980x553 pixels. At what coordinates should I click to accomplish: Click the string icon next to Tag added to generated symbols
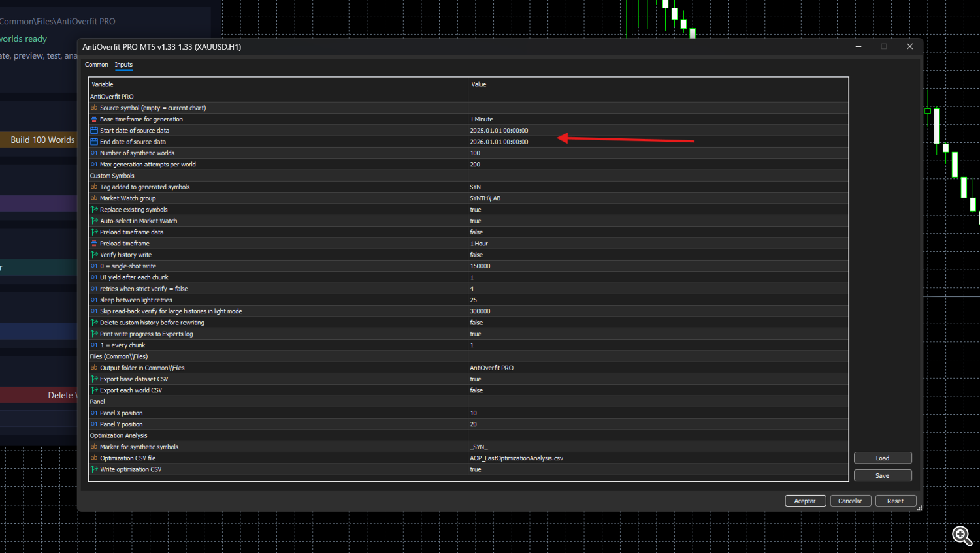click(x=94, y=187)
